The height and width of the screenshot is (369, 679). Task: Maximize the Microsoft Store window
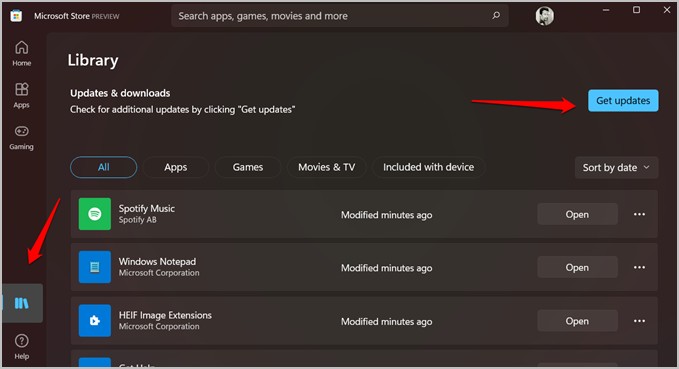point(636,10)
